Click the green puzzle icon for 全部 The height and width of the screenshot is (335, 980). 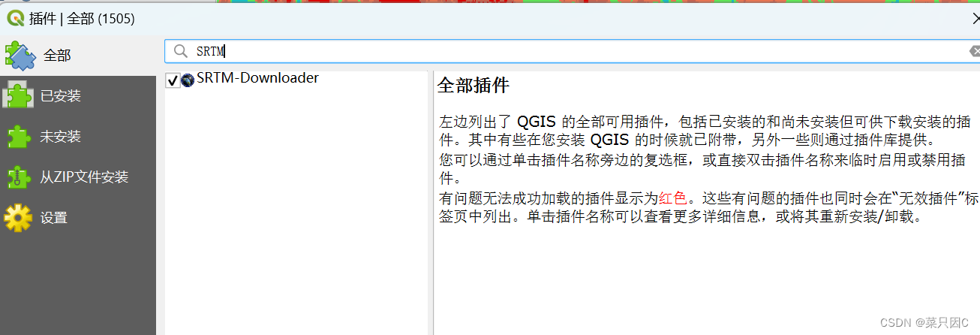point(20,55)
